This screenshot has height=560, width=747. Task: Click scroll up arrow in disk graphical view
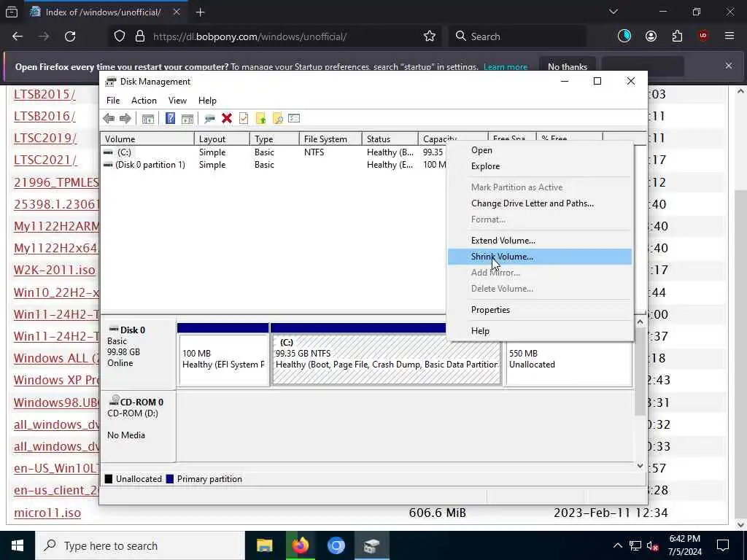coord(640,322)
